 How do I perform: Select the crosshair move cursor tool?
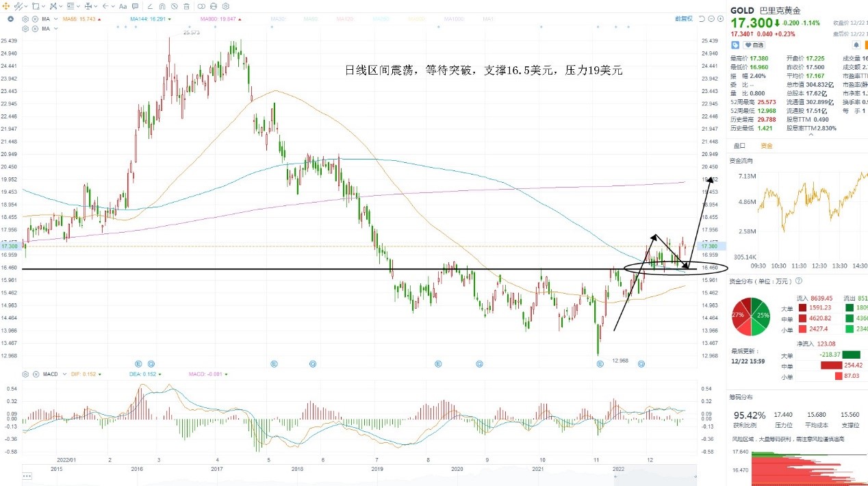click(5, 6)
